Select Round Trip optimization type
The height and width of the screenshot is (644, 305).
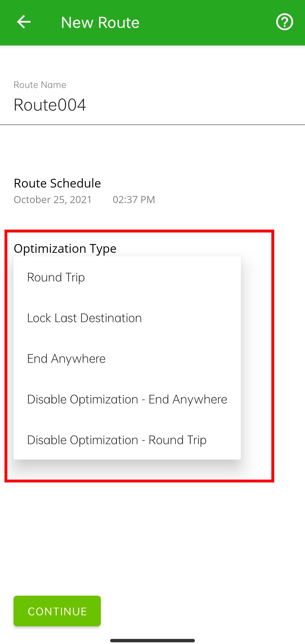coord(127,277)
